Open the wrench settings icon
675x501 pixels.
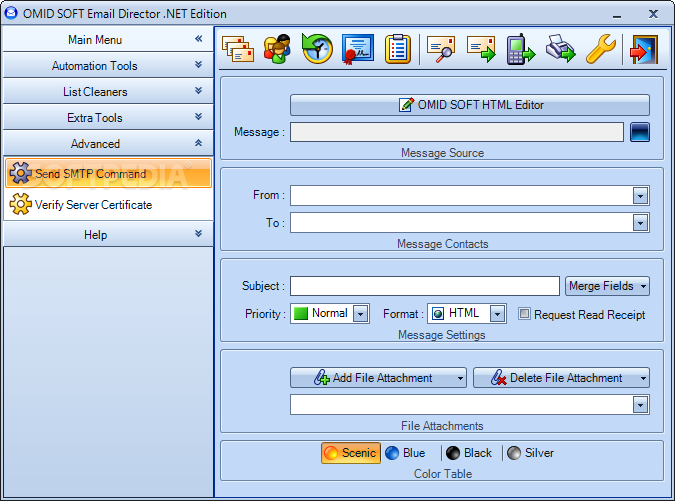pyautogui.click(x=601, y=49)
